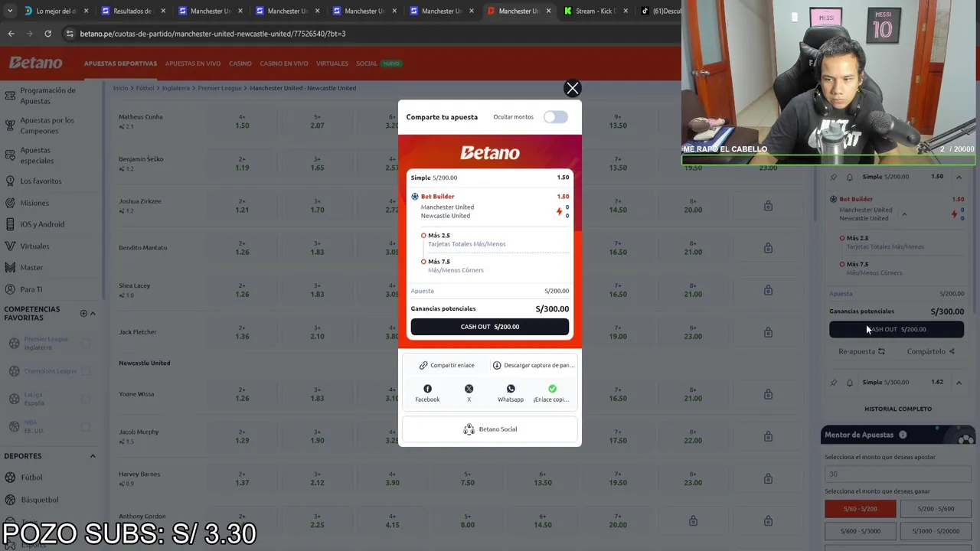980x551 pixels.
Task: Open iOS y Android in sidebar
Action: click(x=42, y=224)
